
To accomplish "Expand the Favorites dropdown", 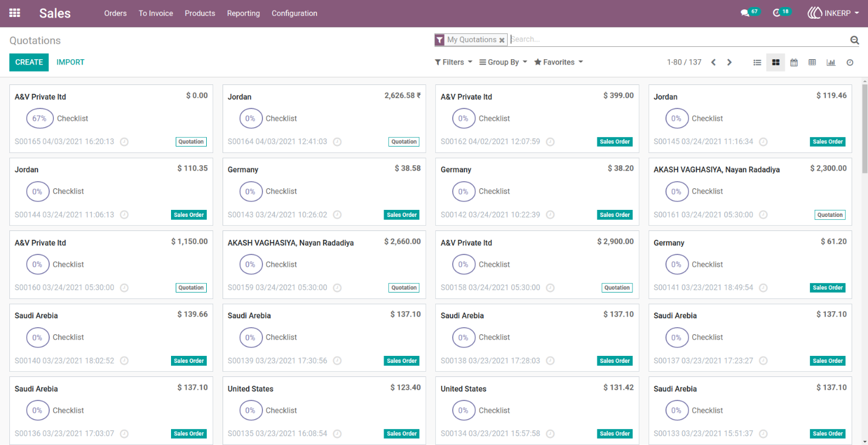I will (558, 62).
